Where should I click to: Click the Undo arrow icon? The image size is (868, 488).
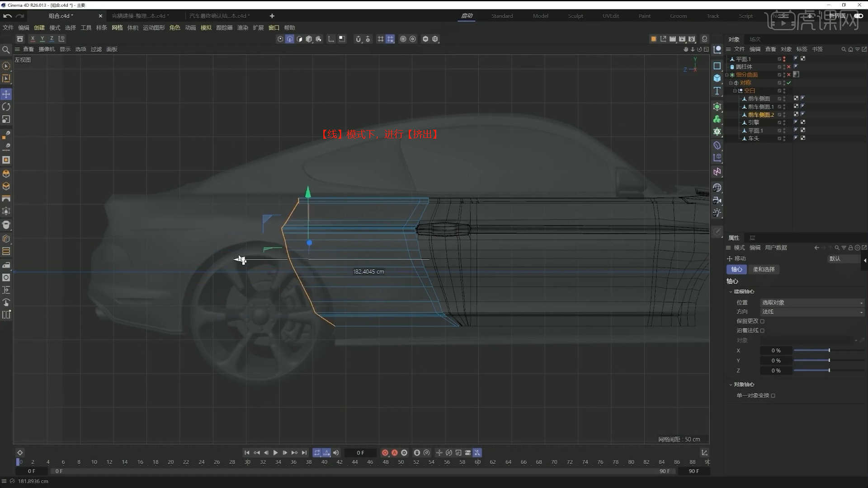point(7,16)
